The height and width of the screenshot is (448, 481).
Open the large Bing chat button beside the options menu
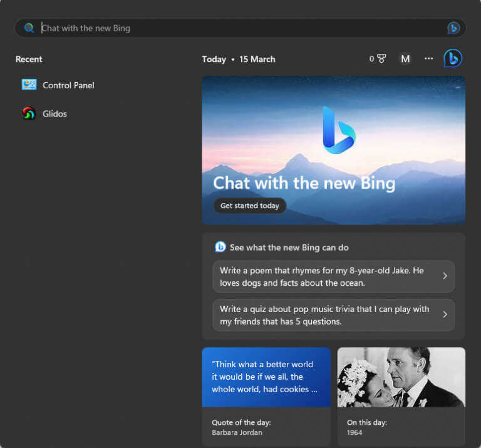pos(453,58)
